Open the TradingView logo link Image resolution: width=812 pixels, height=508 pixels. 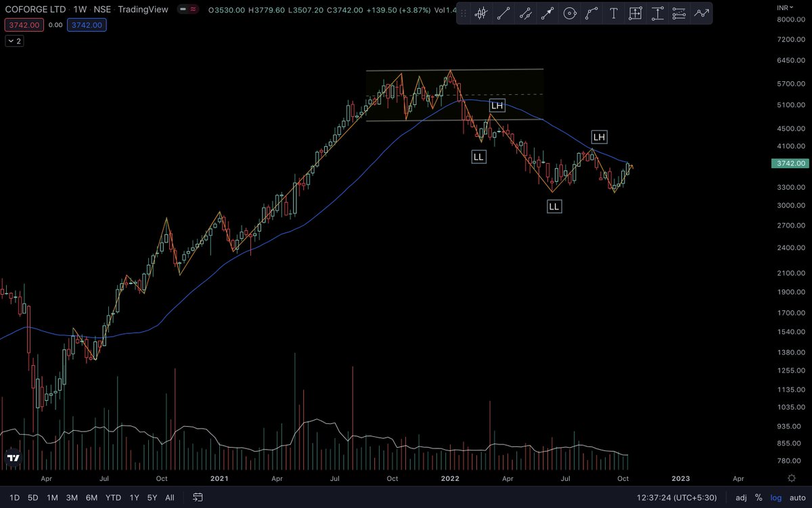(x=13, y=458)
